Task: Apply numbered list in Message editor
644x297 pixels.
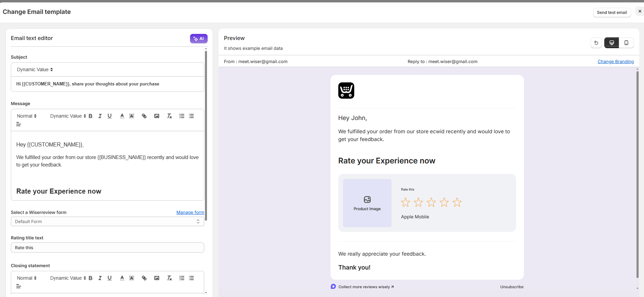Action: [182, 116]
